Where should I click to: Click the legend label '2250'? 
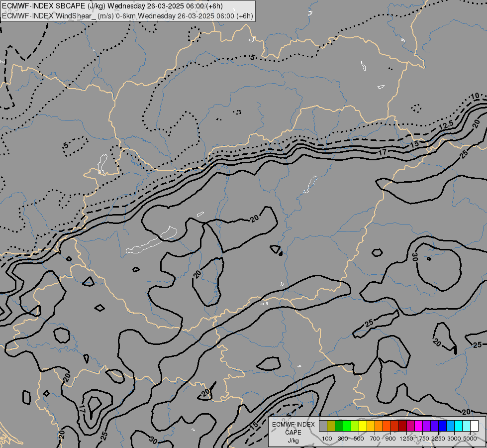pos(438,439)
